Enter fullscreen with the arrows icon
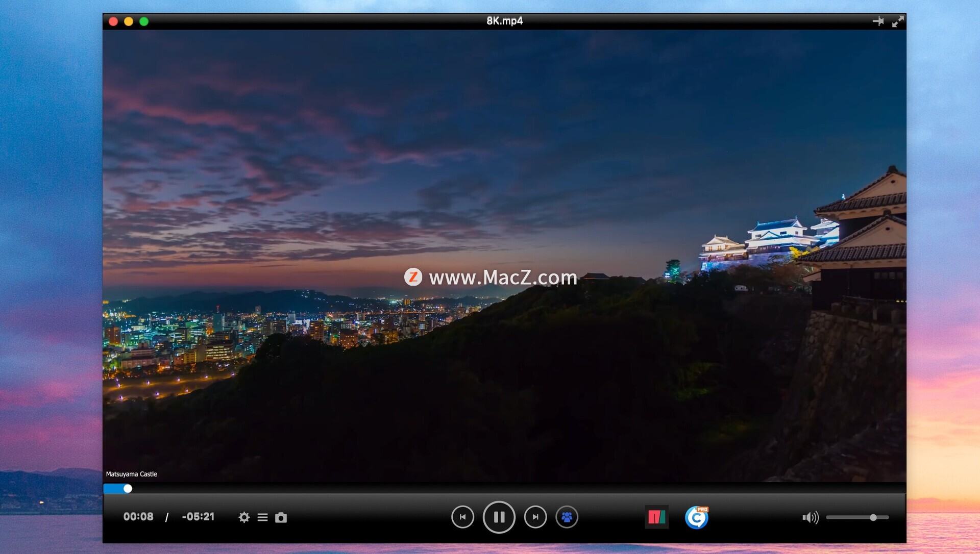The image size is (980, 554). click(898, 21)
